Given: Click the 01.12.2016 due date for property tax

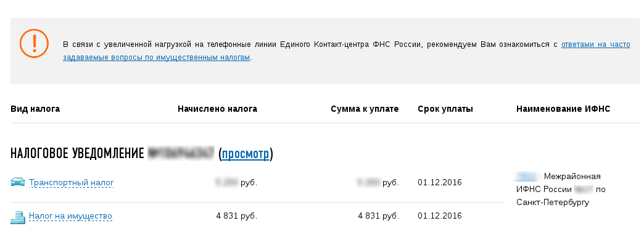Looking at the screenshot, I should pos(440,216).
